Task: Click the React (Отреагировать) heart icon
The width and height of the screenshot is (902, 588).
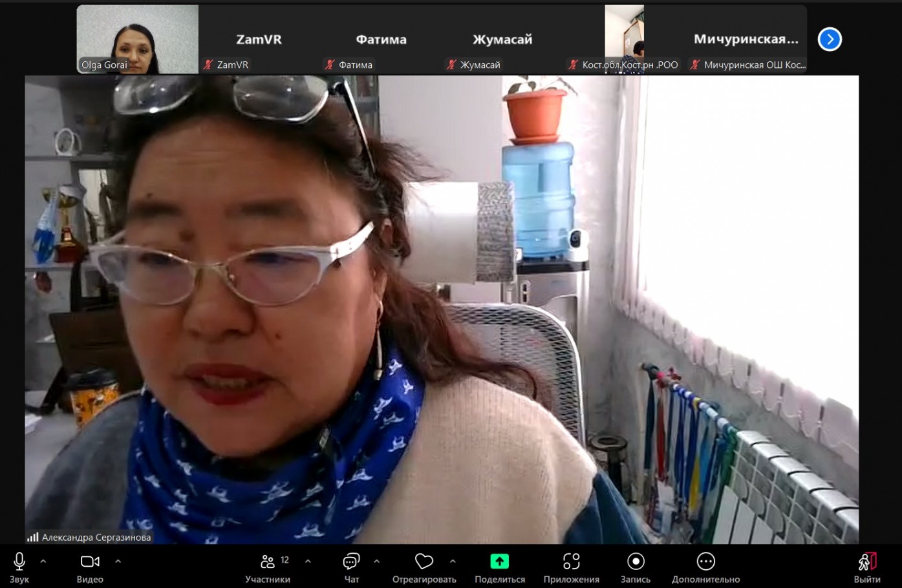Action: tap(424, 562)
